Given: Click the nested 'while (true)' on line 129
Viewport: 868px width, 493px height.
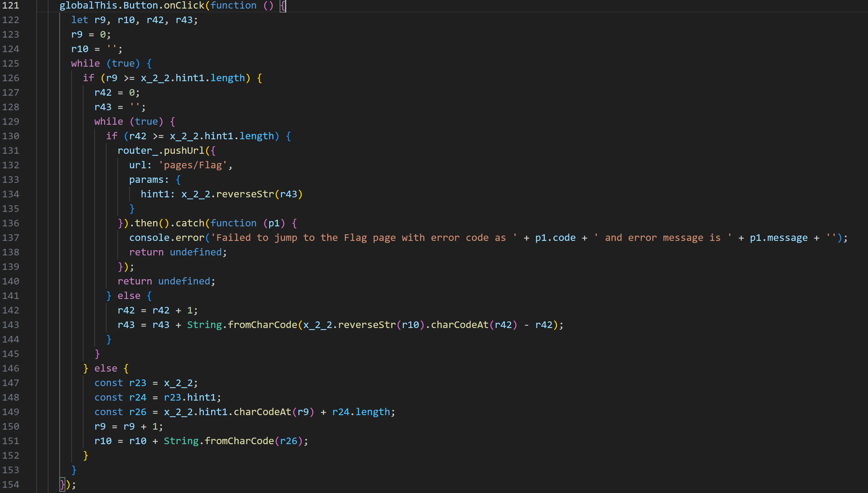Looking at the screenshot, I should pos(108,121).
